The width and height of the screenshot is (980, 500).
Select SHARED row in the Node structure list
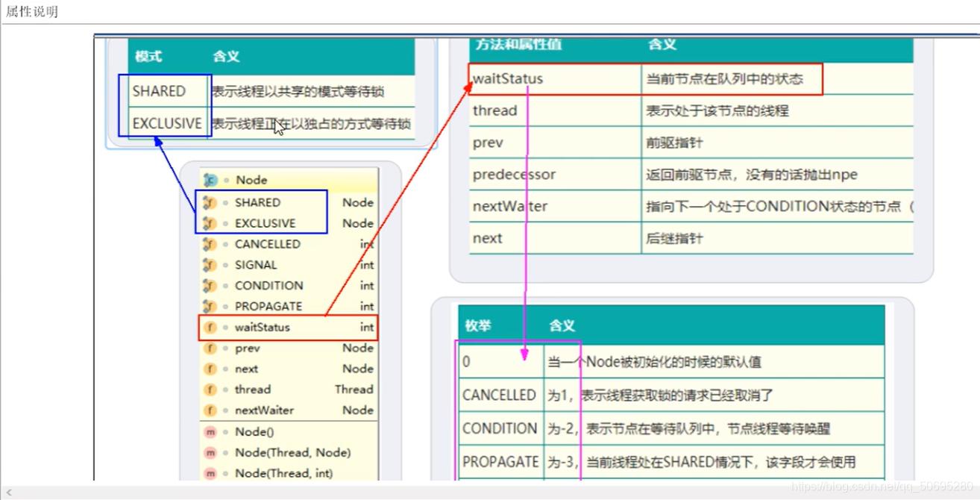(289, 202)
